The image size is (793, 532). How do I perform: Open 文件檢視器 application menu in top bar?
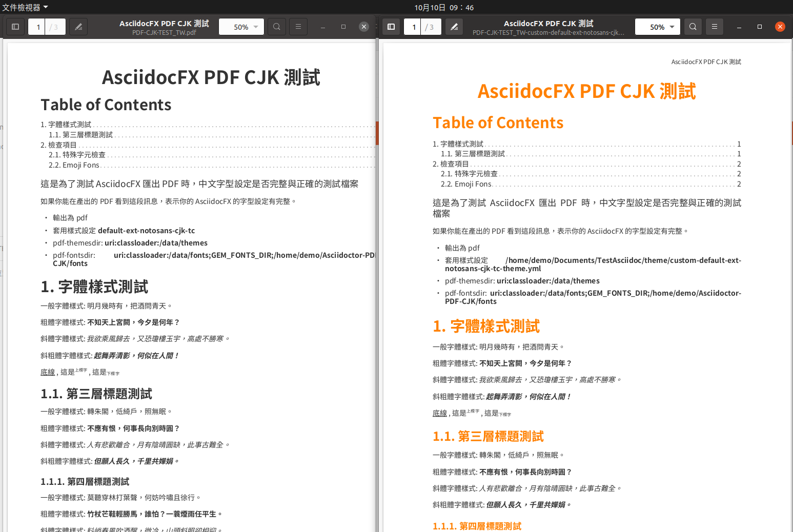25,7
